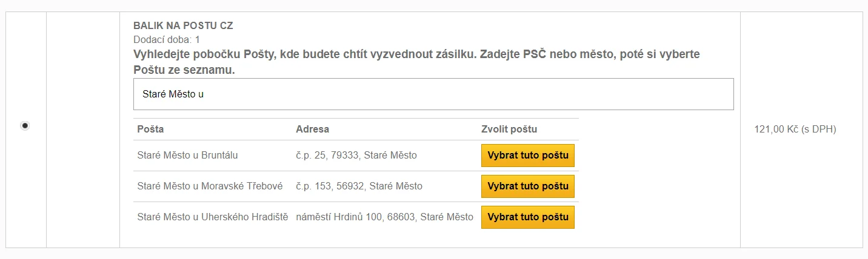Pick the Uherské Hradiště post office button
The image size is (868, 259).
pos(527,217)
